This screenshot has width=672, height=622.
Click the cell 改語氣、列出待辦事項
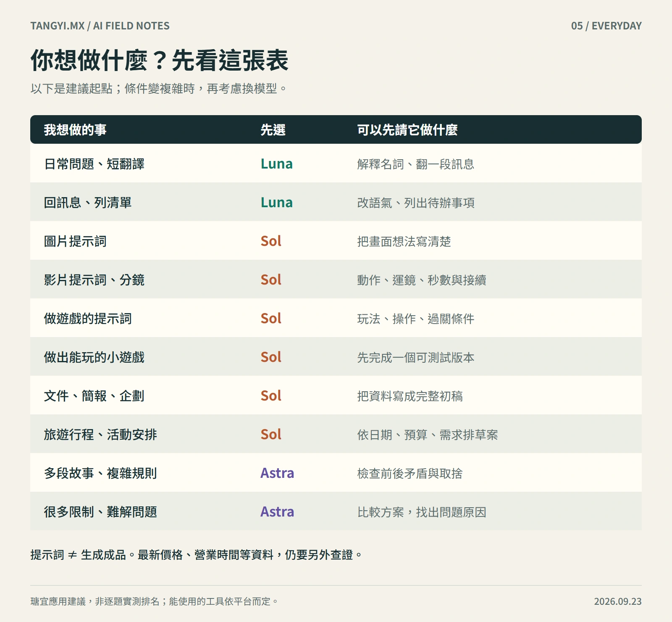416,203
